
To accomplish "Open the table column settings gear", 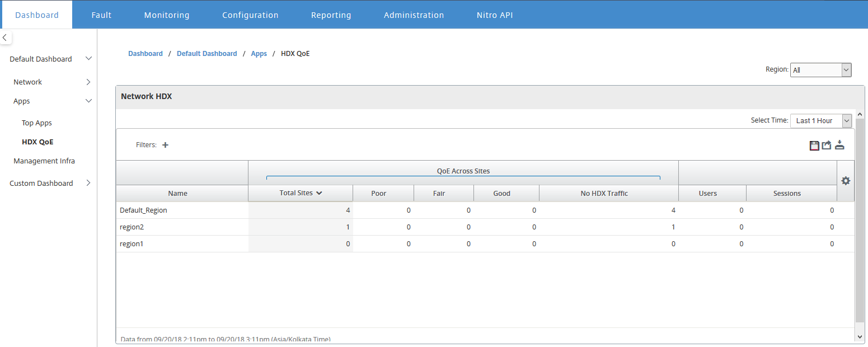I will coord(846,181).
